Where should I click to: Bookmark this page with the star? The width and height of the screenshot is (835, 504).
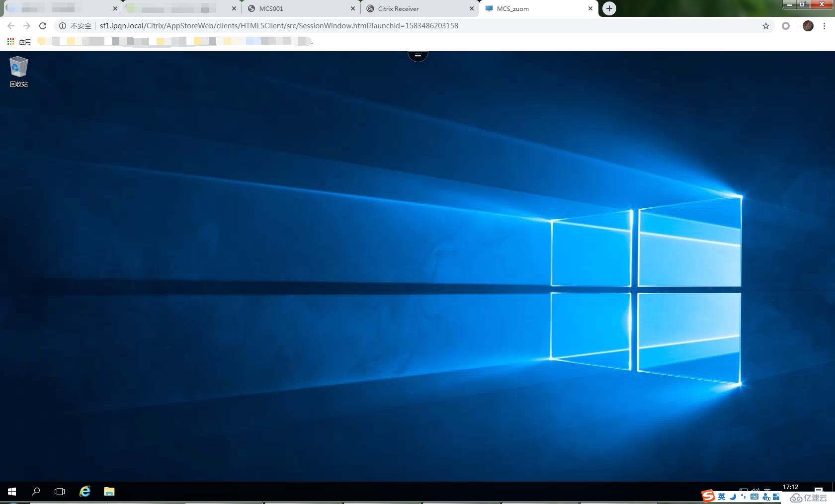766,26
